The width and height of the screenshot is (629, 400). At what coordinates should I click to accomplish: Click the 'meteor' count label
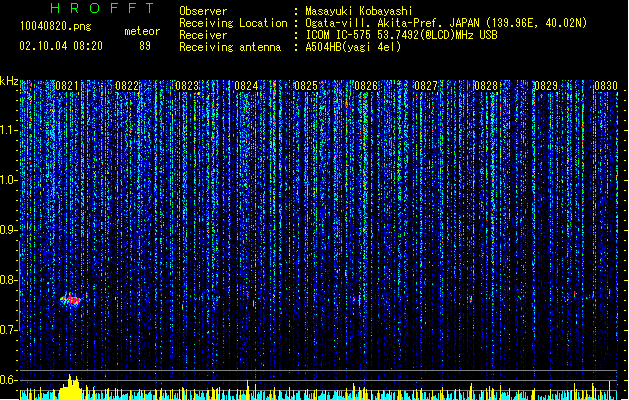point(142,31)
